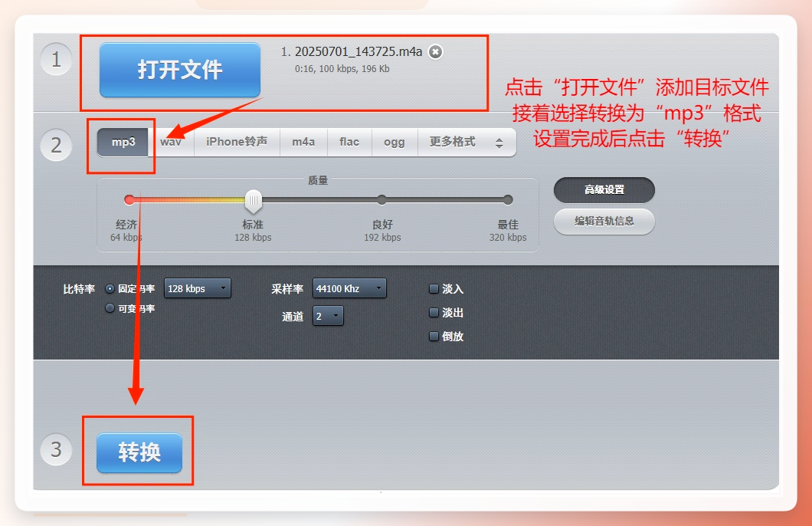Open the 128 kbps bitrate dropdown
Viewport: 812px width, 526px height.
[198, 288]
